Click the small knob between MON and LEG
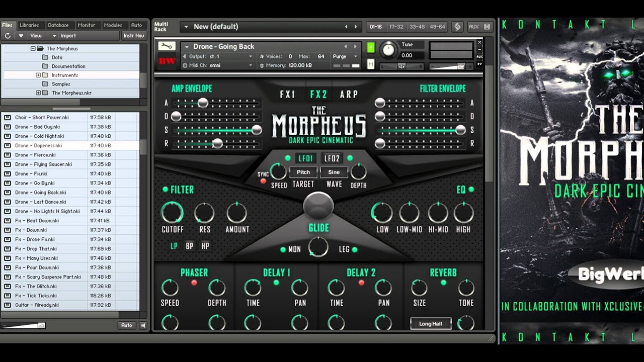Screen dimensions: 644x362 coord(318,247)
